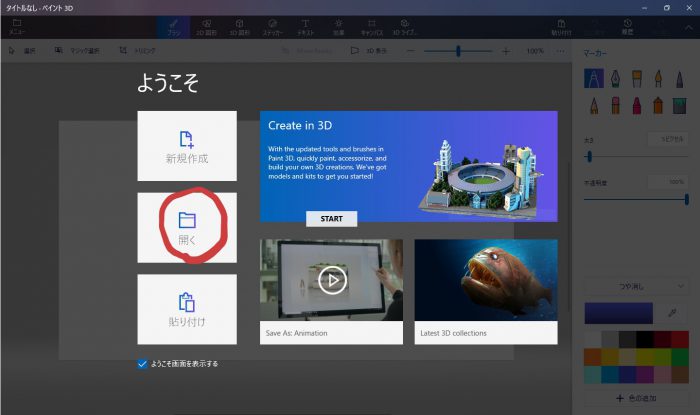Collapse the ribbon with the top chevron
The image size is (700, 415).
pyautogui.click(x=688, y=28)
